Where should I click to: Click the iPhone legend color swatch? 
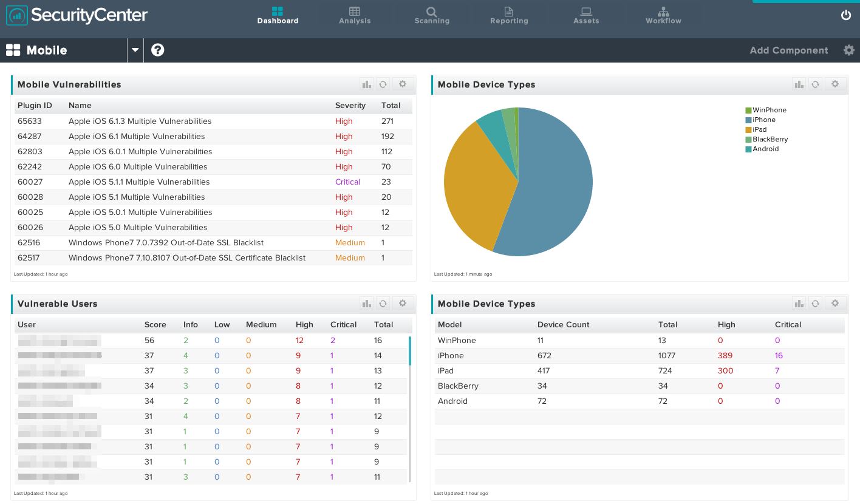(x=748, y=120)
